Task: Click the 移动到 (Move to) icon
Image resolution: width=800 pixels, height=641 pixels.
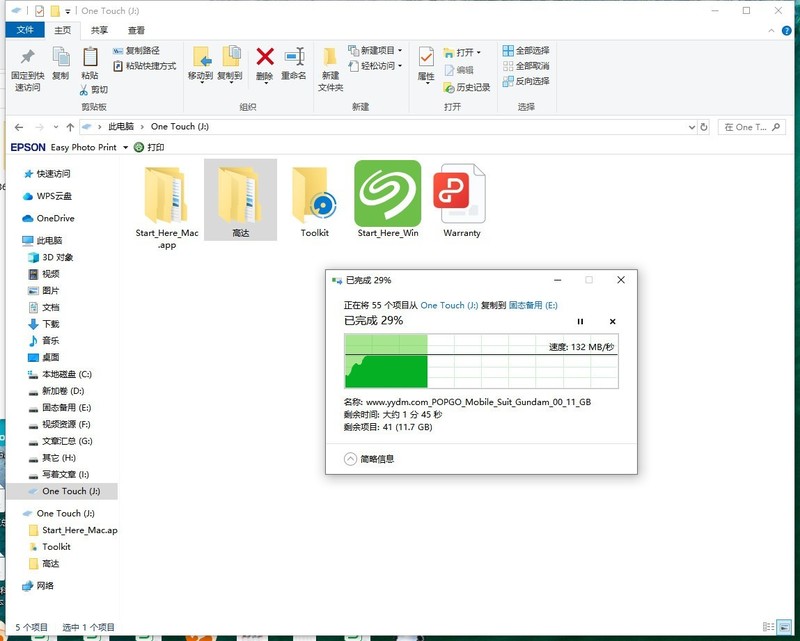Action: pyautogui.click(x=202, y=58)
